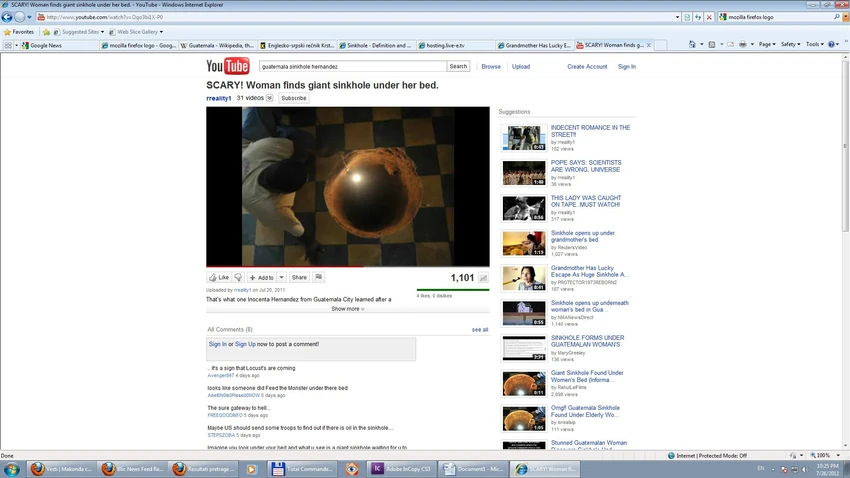Stop page loading with red X
This screenshot has height=478, width=850.
709,17
